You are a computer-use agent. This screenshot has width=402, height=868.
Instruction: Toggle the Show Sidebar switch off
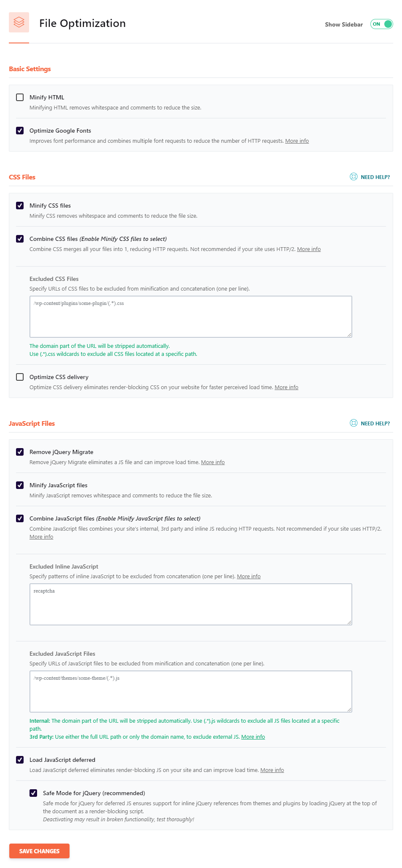point(381,24)
